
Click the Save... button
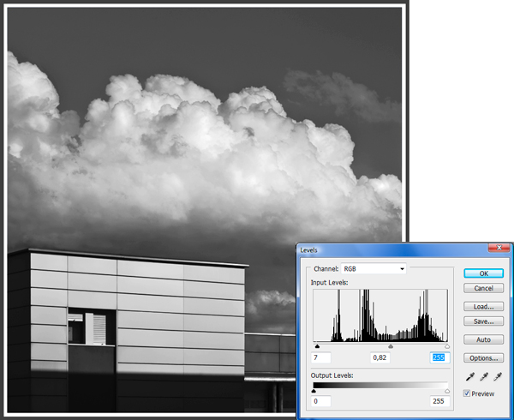coord(483,321)
